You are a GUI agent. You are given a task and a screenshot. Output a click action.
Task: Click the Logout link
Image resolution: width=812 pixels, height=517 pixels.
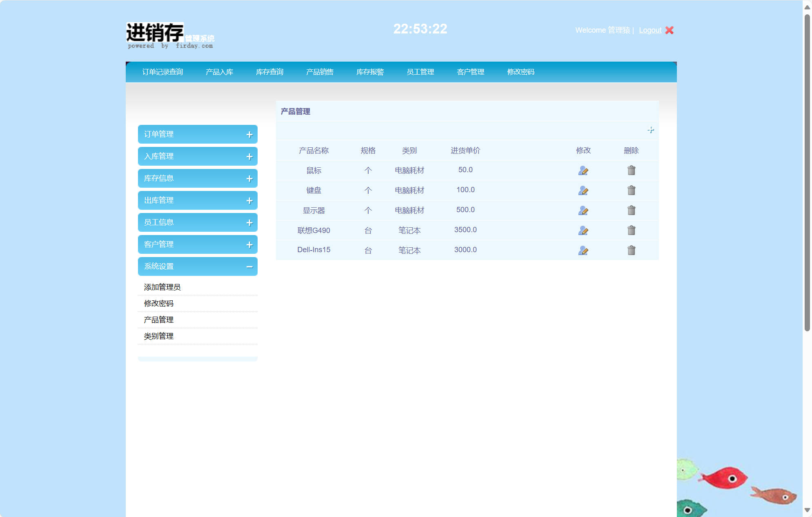(650, 30)
